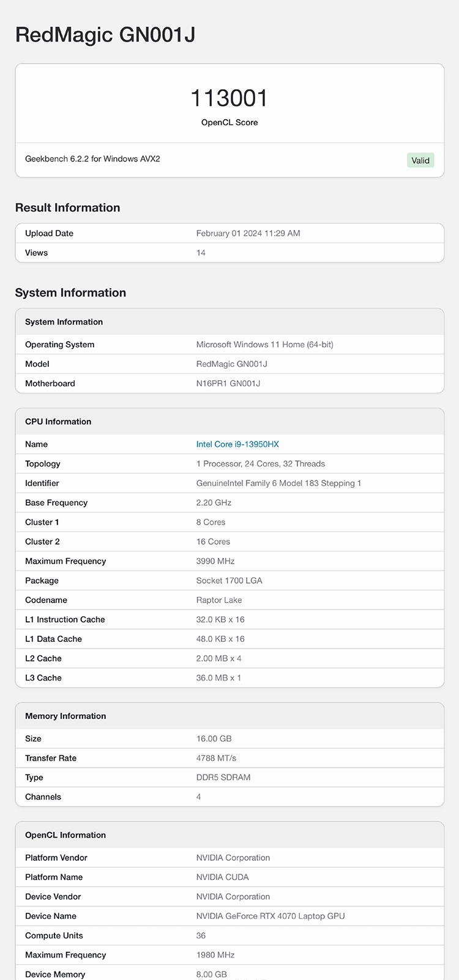The height and width of the screenshot is (980, 459).
Task: Click the memory Size value 16.00 GB
Action: click(x=214, y=739)
